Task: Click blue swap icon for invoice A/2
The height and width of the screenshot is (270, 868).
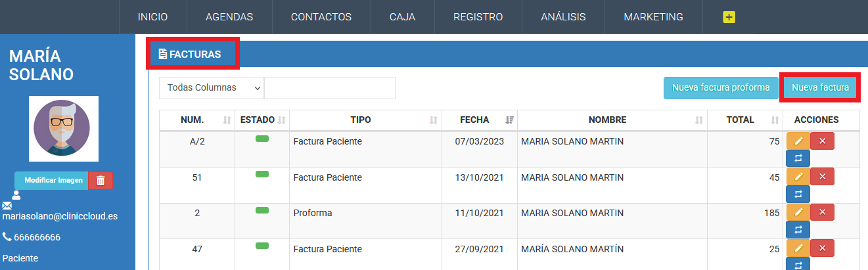Action: point(798,158)
